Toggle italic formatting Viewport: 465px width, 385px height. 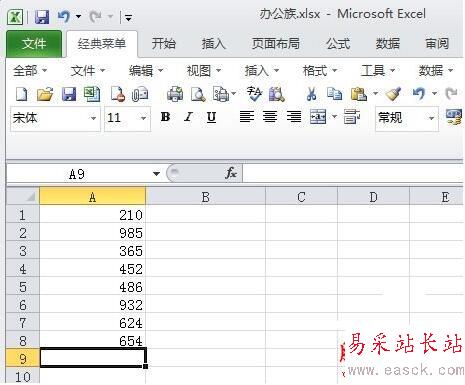189,117
